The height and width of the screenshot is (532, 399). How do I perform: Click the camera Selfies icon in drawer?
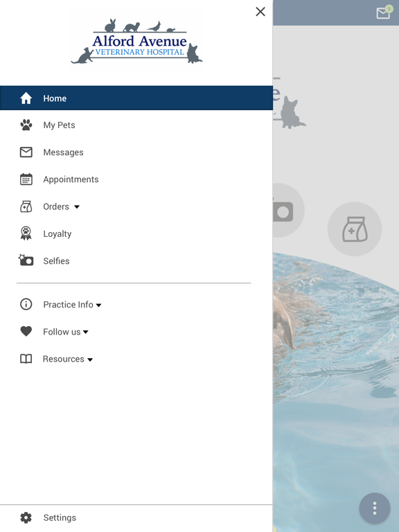(x=26, y=260)
